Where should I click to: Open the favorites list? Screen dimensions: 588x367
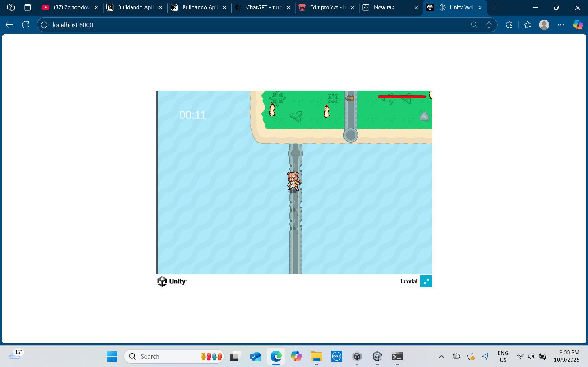(x=528, y=25)
